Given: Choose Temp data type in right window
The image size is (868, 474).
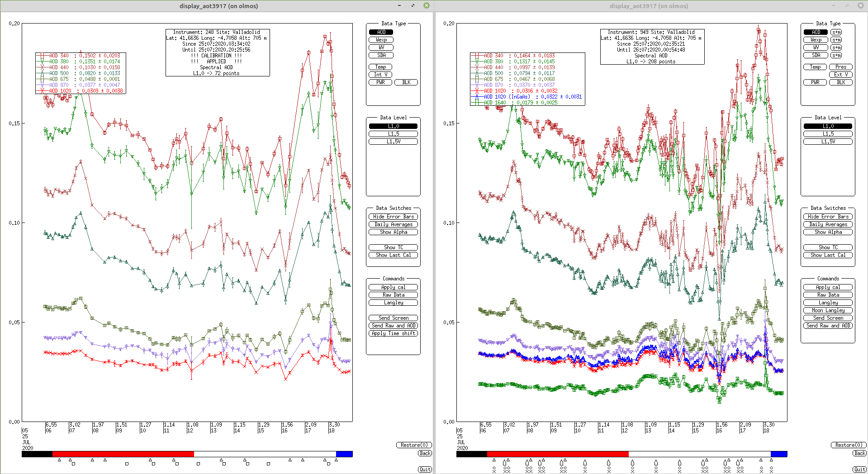Looking at the screenshot, I should 815,67.
